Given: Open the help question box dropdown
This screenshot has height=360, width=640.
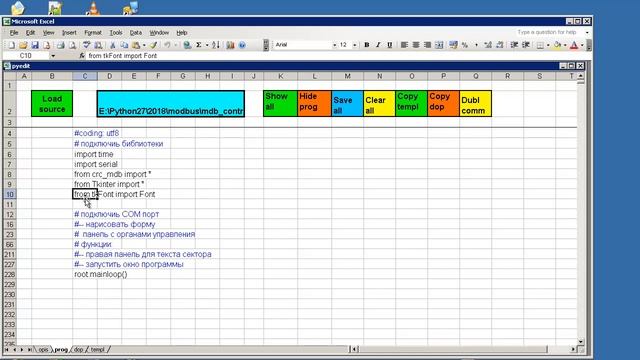Looking at the screenshot, I should coord(587,32).
